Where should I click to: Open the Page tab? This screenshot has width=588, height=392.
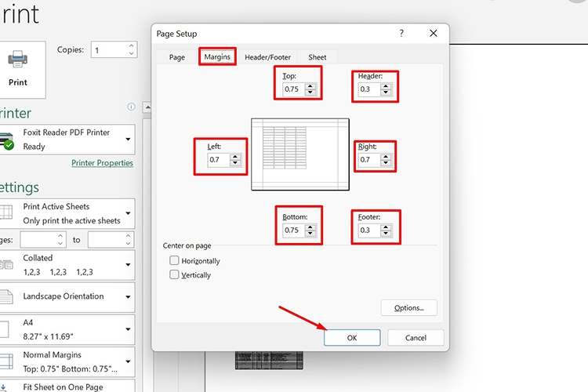tap(177, 57)
